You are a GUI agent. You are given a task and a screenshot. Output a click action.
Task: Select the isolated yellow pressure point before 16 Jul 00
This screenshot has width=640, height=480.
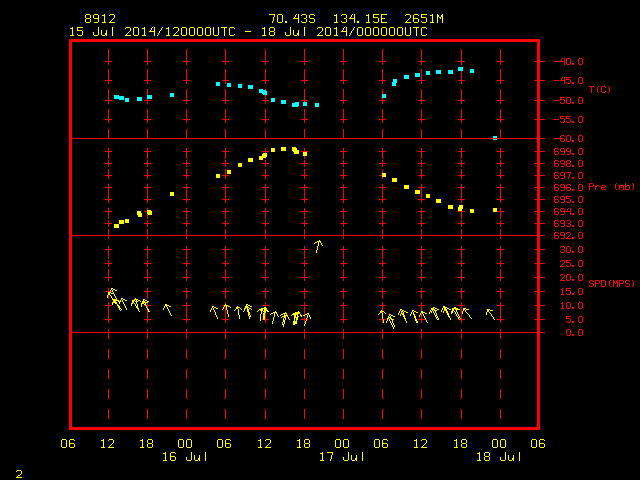[x=172, y=194]
